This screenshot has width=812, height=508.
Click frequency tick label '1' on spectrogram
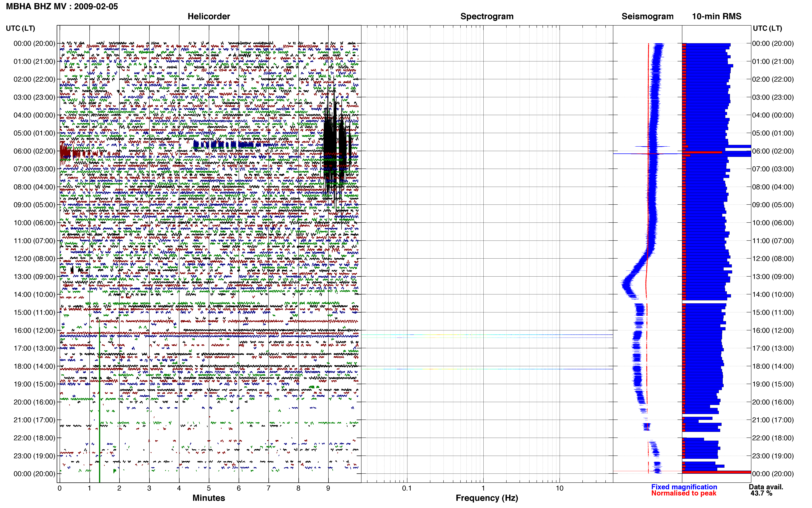click(x=483, y=488)
